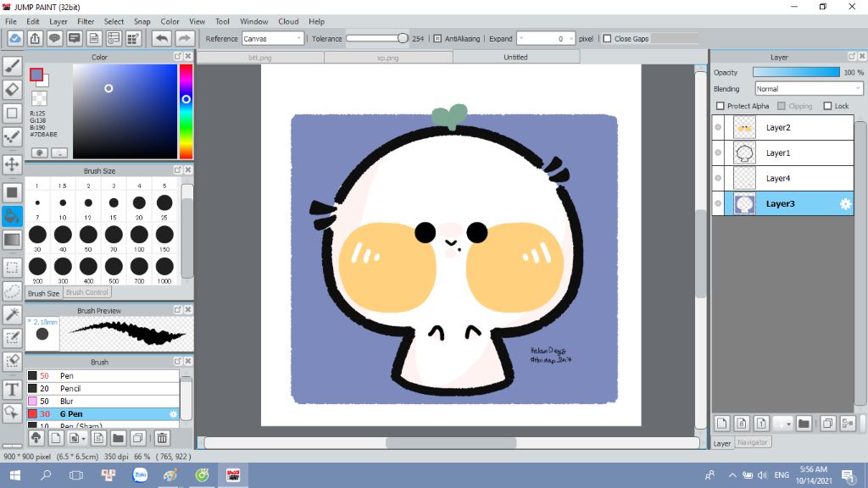The width and height of the screenshot is (868, 488).
Task: Open cloud save icon in toolbar
Action: pyautogui.click(x=15, y=38)
